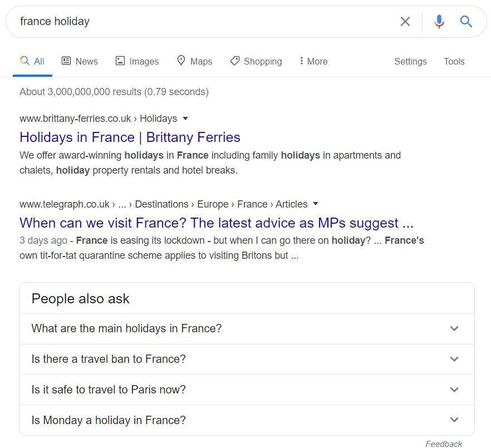Go to the Shopping tab
The image size is (491, 448).
(256, 61)
